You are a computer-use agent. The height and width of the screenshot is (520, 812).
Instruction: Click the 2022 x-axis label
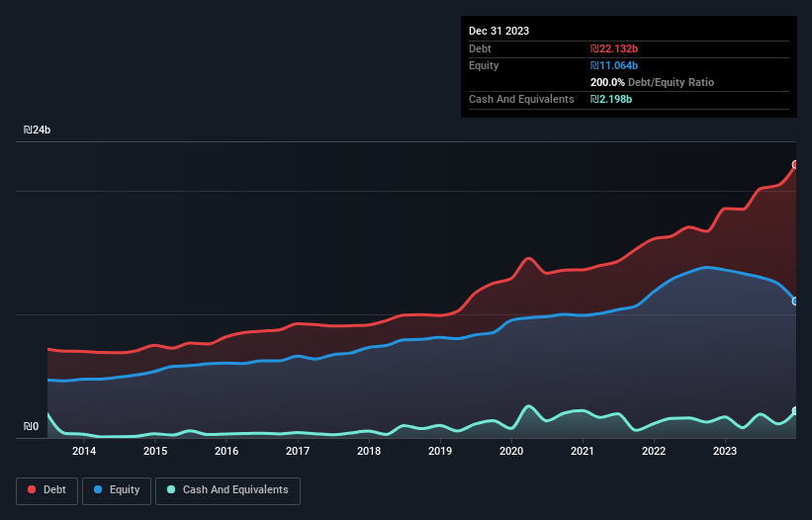(x=654, y=451)
